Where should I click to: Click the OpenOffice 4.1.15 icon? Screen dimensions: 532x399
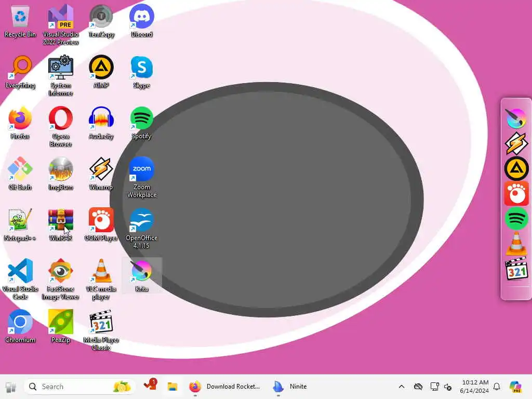[141, 229]
